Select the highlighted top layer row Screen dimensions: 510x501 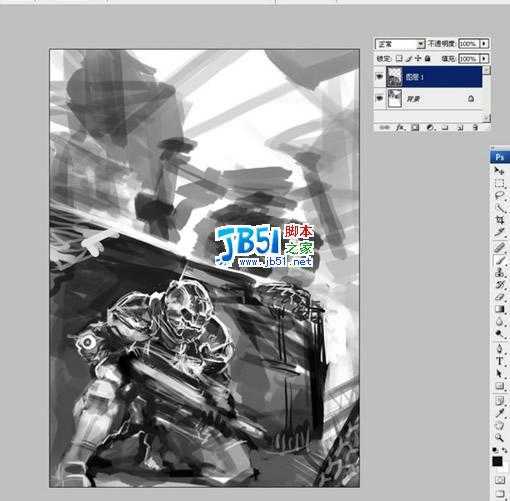click(x=428, y=77)
